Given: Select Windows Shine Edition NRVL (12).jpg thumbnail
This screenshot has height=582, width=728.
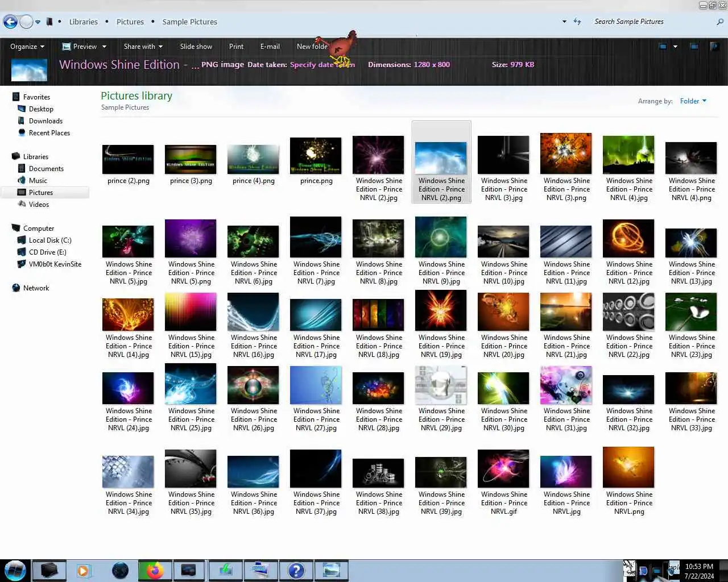Looking at the screenshot, I should pos(628,239).
